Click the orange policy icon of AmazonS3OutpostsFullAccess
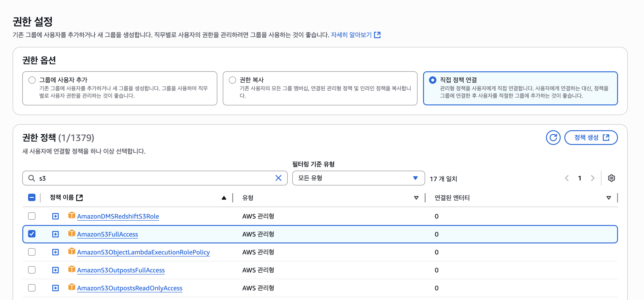 tap(72, 269)
